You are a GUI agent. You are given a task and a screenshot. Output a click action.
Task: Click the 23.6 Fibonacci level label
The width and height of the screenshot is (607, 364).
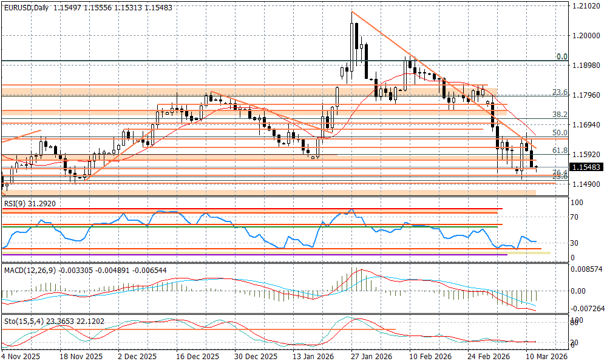(560, 92)
